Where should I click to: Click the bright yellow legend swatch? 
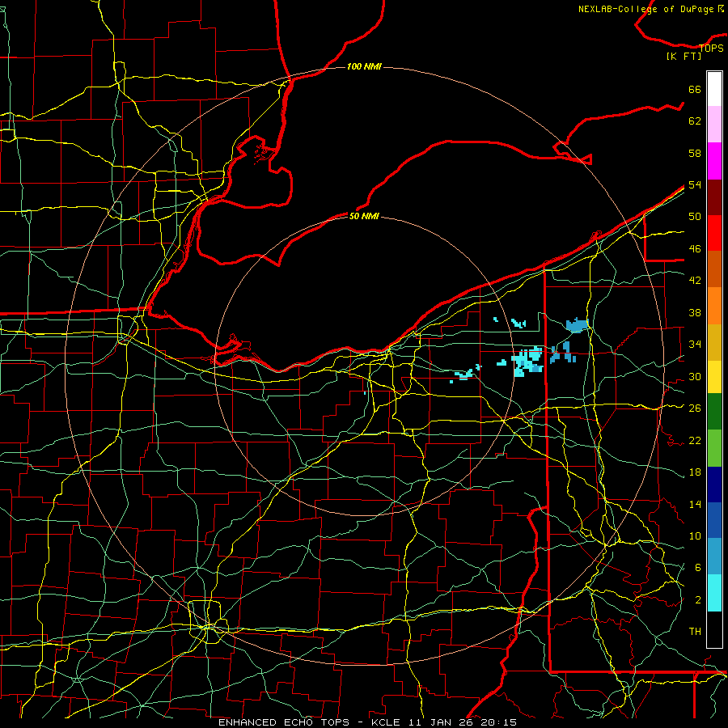(714, 377)
